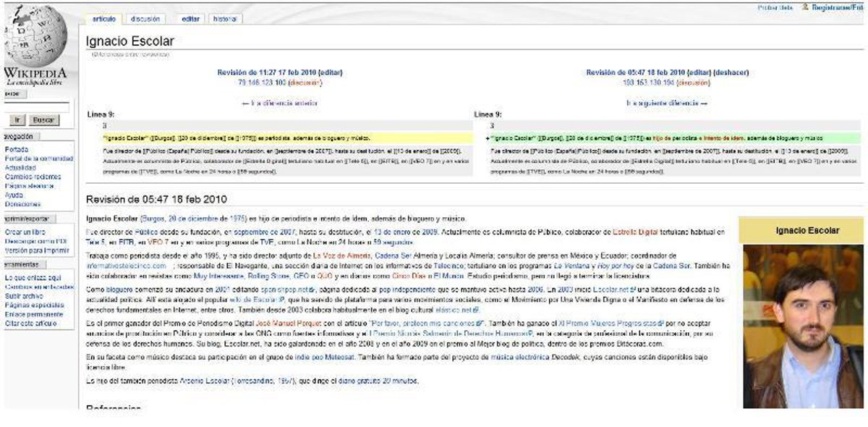Image resolution: width=868 pixels, height=427 pixels.
Task: Click the sidebar search input field
Action: pos(35,106)
